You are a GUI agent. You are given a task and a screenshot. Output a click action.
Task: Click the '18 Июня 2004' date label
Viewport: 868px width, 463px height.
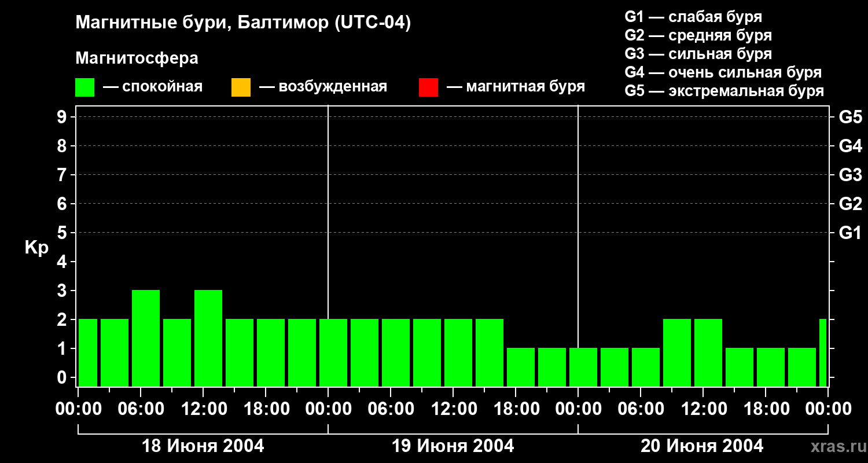pyautogui.click(x=203, y=446)
